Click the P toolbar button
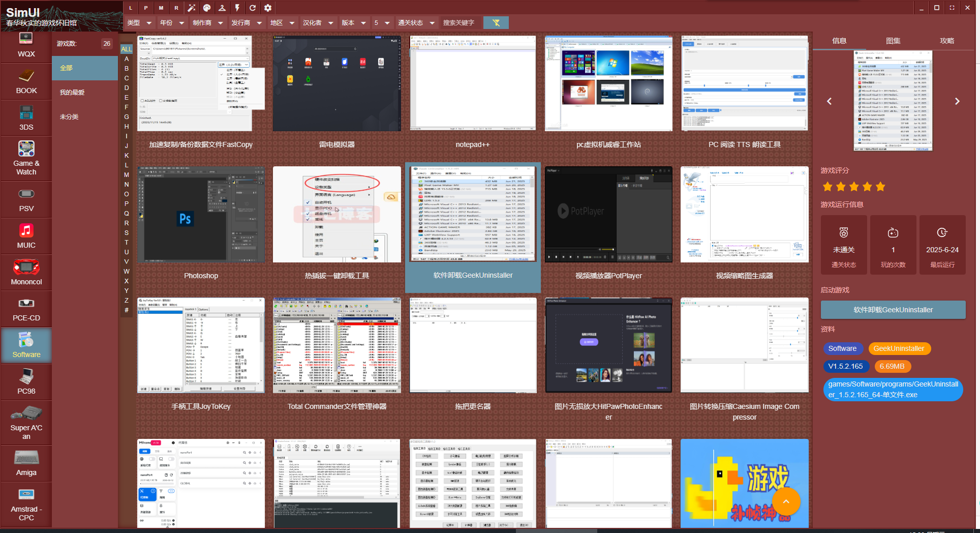 pos(146,8)
